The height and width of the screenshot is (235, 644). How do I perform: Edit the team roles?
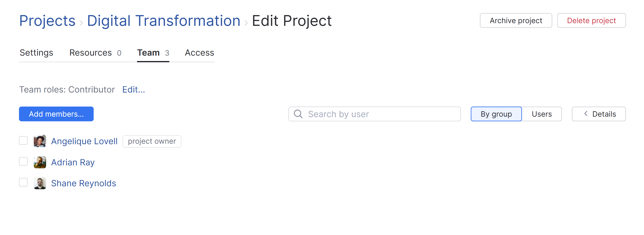(x=134, y=89)
